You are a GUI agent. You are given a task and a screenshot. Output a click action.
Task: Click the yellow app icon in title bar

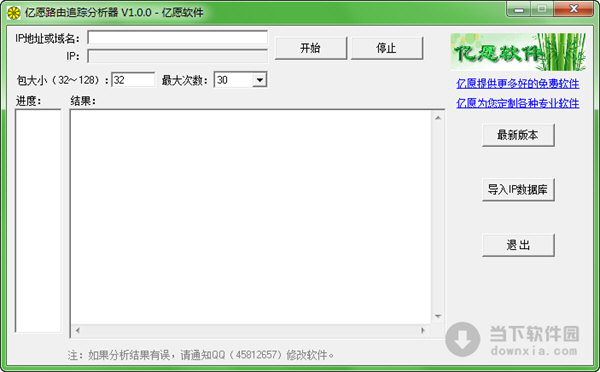(14, 12)
